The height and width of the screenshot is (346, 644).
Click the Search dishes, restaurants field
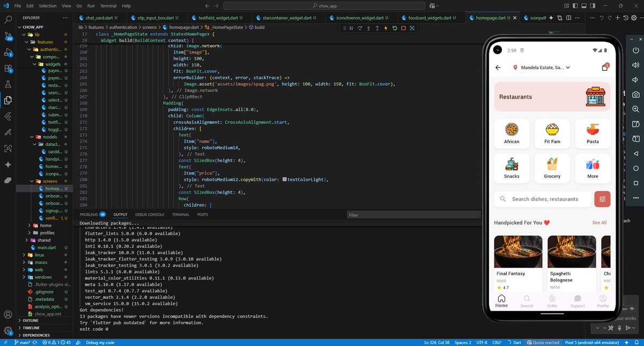point(543,199)
